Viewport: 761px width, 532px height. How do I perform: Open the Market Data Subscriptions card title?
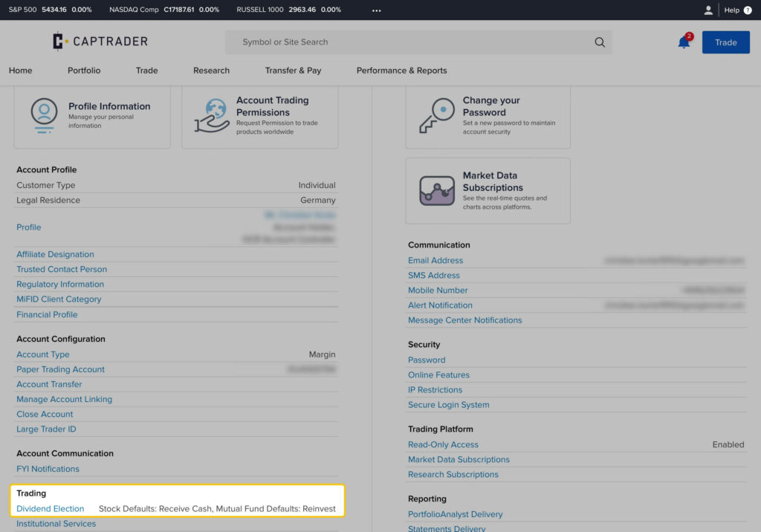point(493,181)
